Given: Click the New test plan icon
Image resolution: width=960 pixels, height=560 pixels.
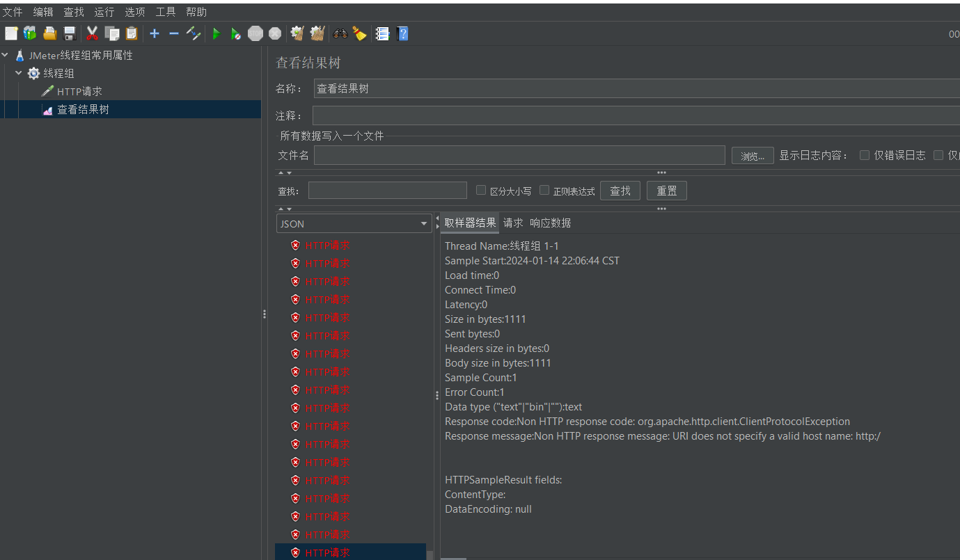Looking at the screenshot, I should [10, 33].
